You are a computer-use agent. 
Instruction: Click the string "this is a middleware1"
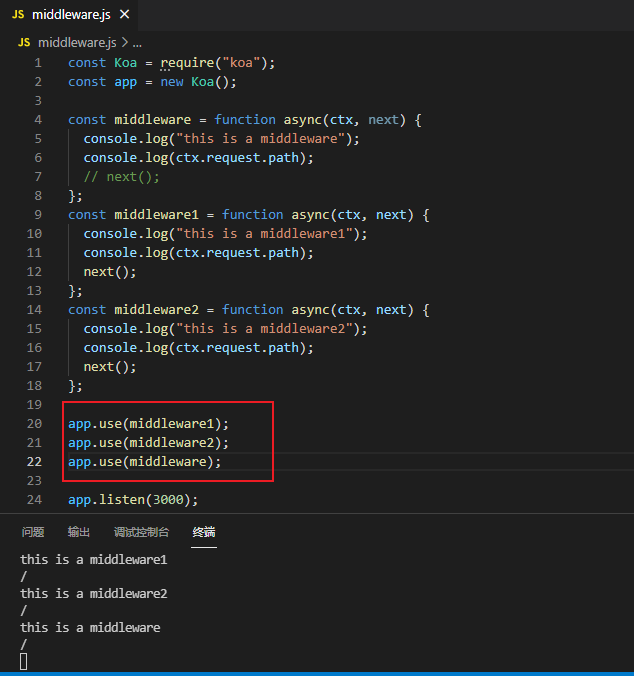pos(265,234)
